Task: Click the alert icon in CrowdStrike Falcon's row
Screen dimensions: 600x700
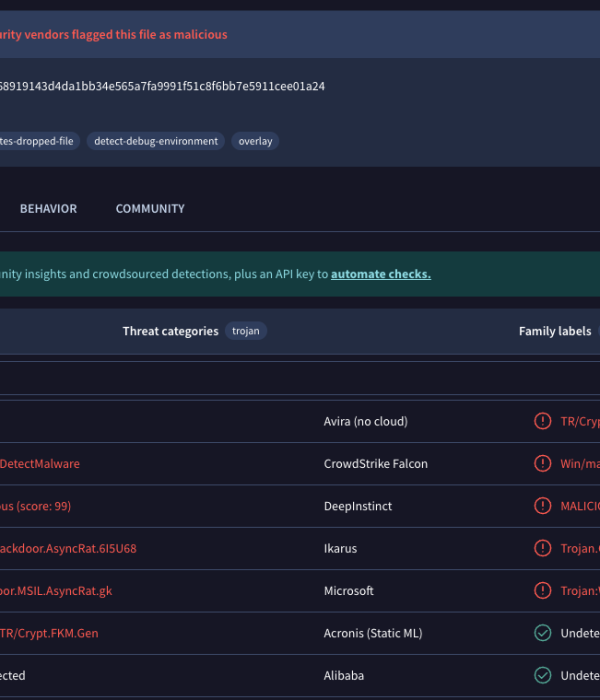Action: [x=543, y=463]
